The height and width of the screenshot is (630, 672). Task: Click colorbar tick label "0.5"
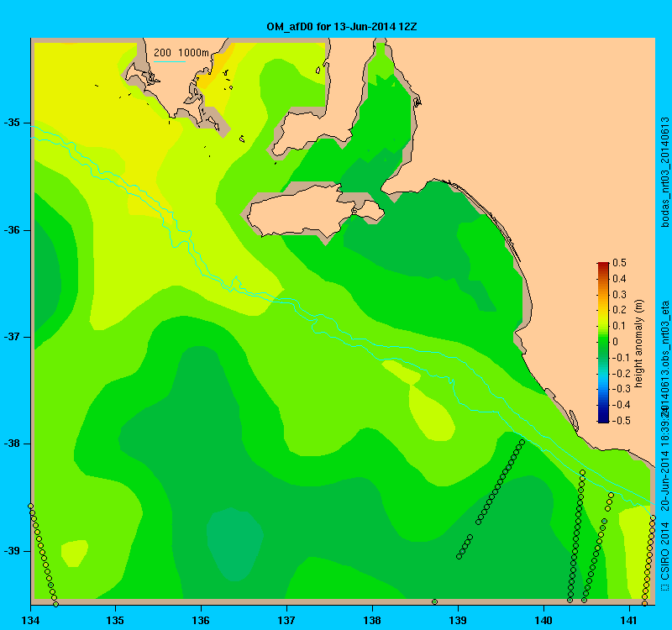click(619, 263)
